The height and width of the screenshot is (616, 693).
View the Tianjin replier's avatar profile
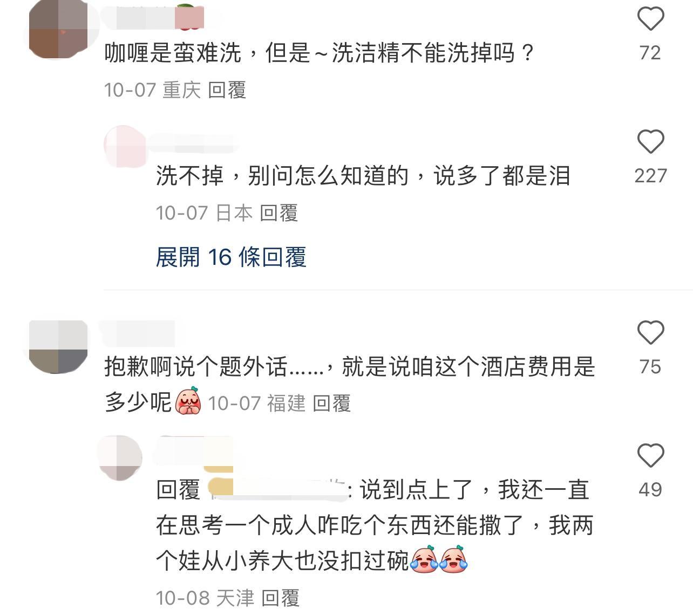pyautogui.click(x=120, y=457)
